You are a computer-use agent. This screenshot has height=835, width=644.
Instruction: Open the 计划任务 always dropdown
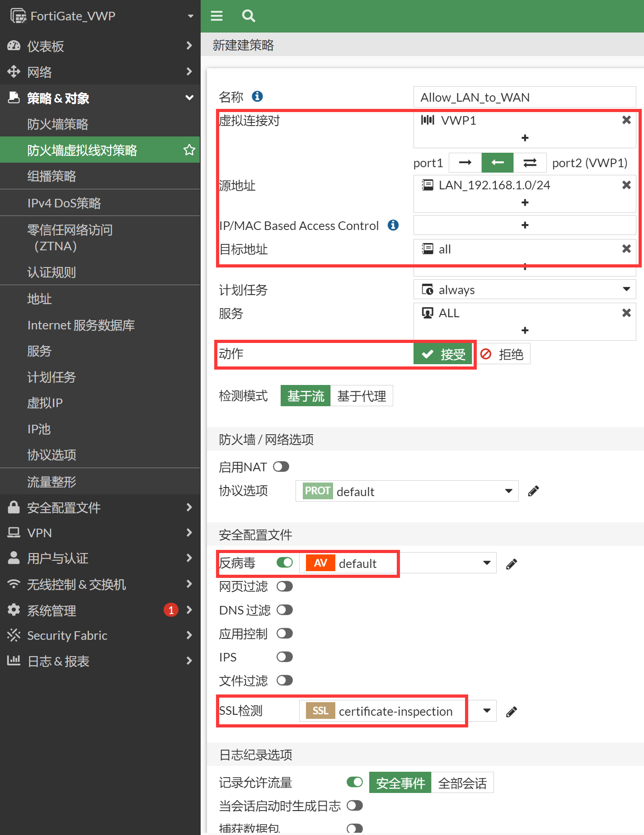pos(524,290)
